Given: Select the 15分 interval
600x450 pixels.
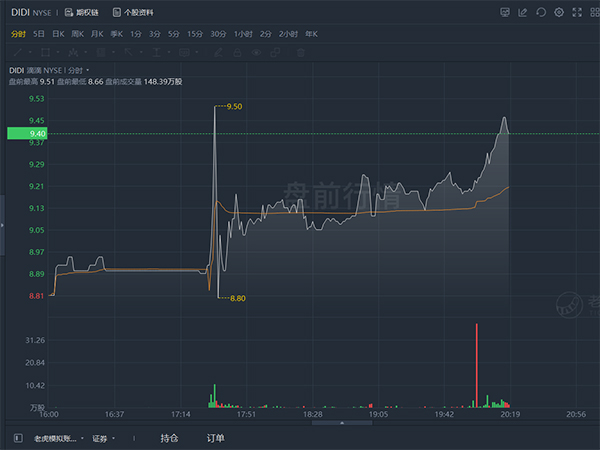Looking at the screenshot, I should point(195,34).
